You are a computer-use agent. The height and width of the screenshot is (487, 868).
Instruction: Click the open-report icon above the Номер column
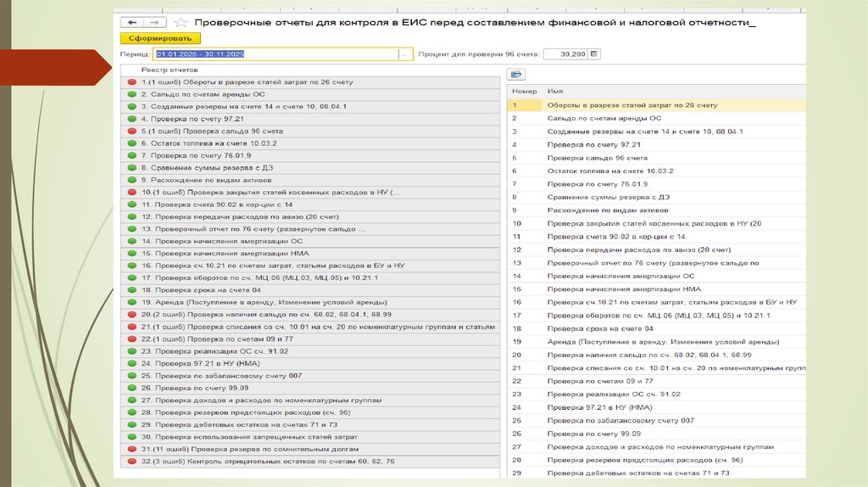click(x=516, y=75)
